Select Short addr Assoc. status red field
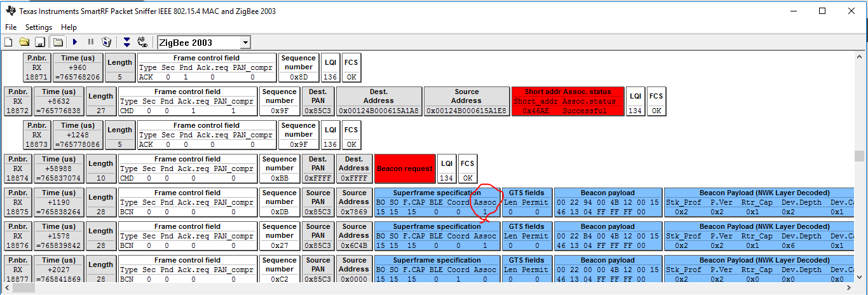This screenshot has height=295, width=868. click(567, 101)
